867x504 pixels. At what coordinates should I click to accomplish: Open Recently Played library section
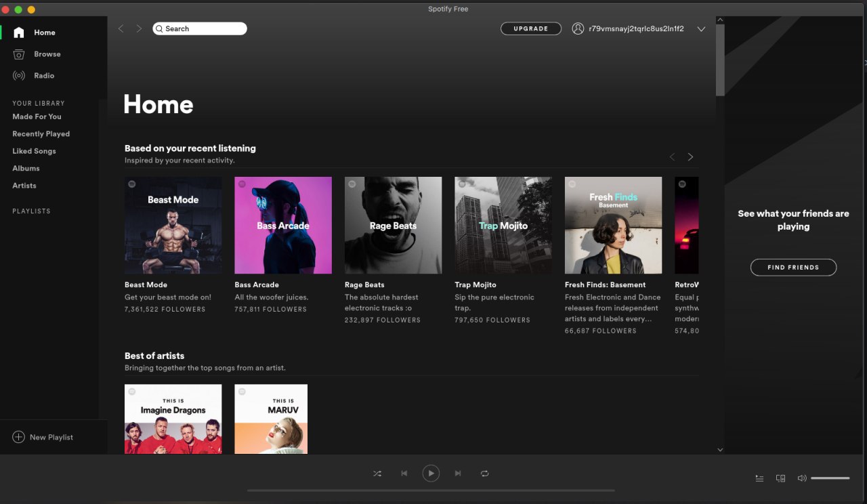[41, 134]
